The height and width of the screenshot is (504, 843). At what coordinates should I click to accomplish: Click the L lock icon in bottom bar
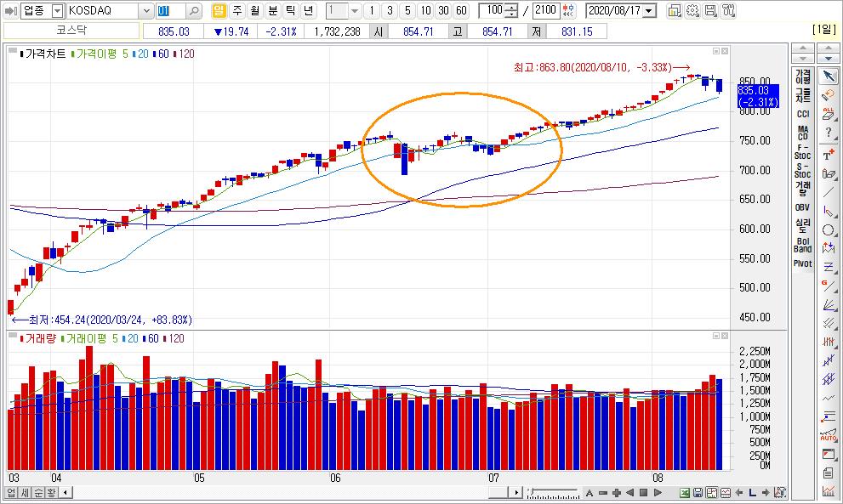752,493
